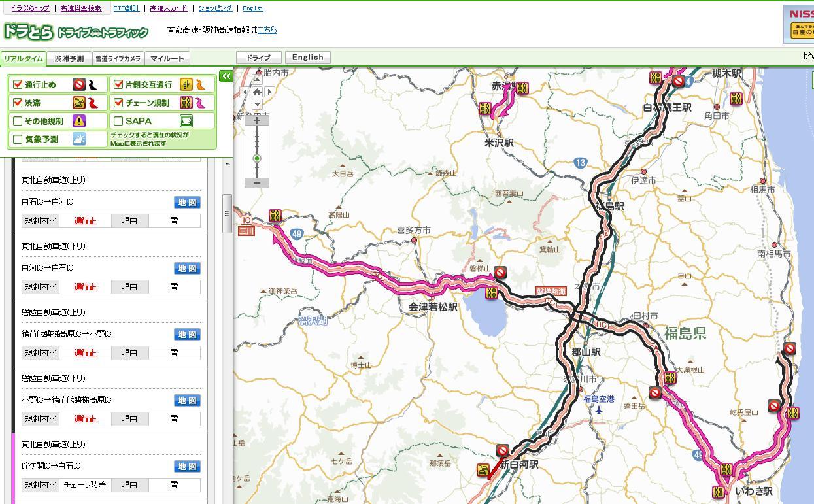Click the zoom out minus button
The height and width of the screenshot is (504, 814).
pos(257,182)
